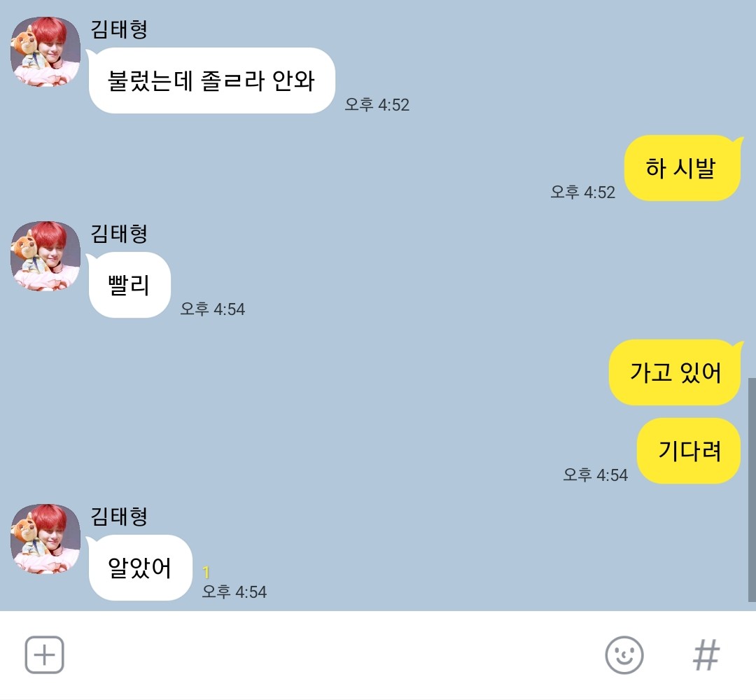Open 김태형 profile picture beside top message
The image size is (756, 700).
pos(45,52)
